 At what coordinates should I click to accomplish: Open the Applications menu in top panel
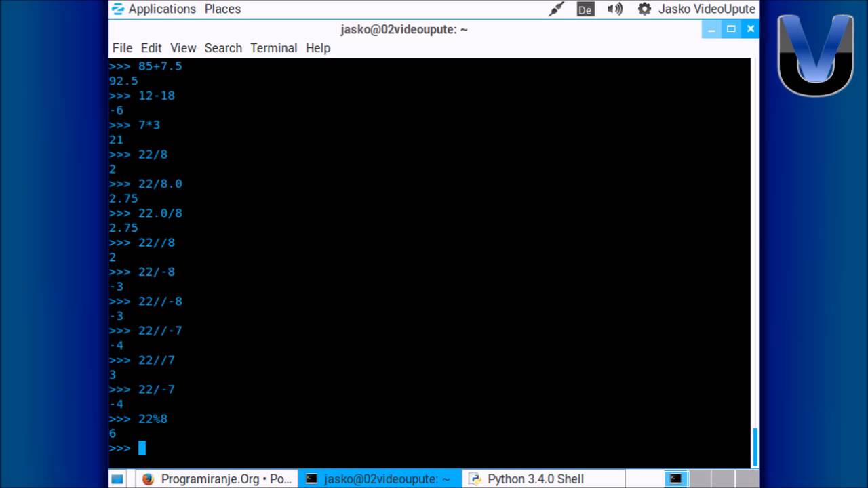[x=162, y=9]
